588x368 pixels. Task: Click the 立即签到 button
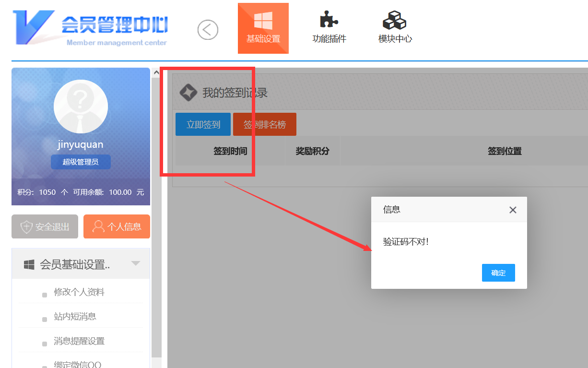coord(203,125)
